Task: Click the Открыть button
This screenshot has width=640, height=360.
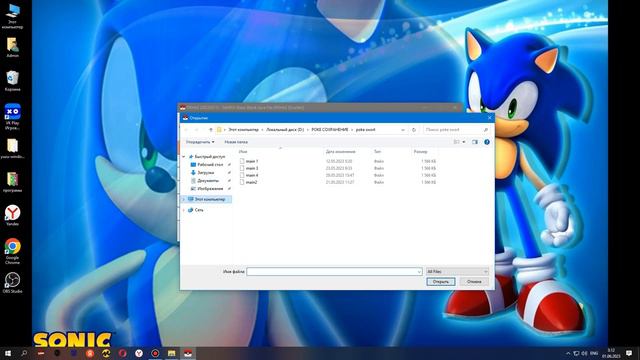Action: tap(441, 282)
